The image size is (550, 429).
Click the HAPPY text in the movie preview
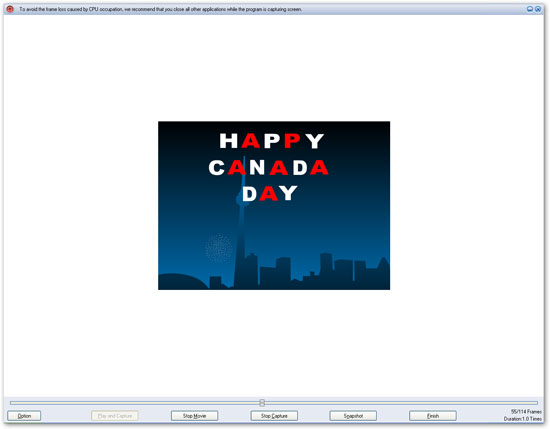tap(271, 141)
